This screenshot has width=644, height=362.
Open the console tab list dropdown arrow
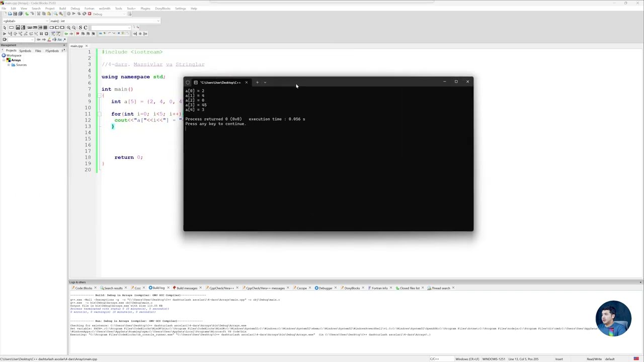(x=265, y=82)
